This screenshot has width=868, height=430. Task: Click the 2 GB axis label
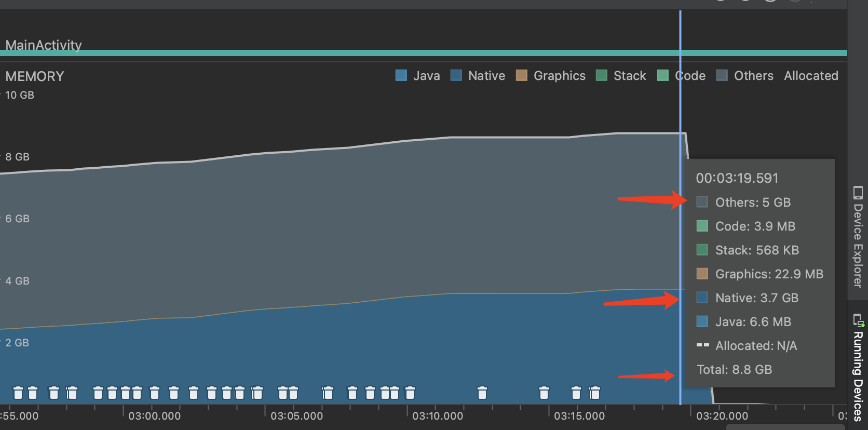coord(17,343)
